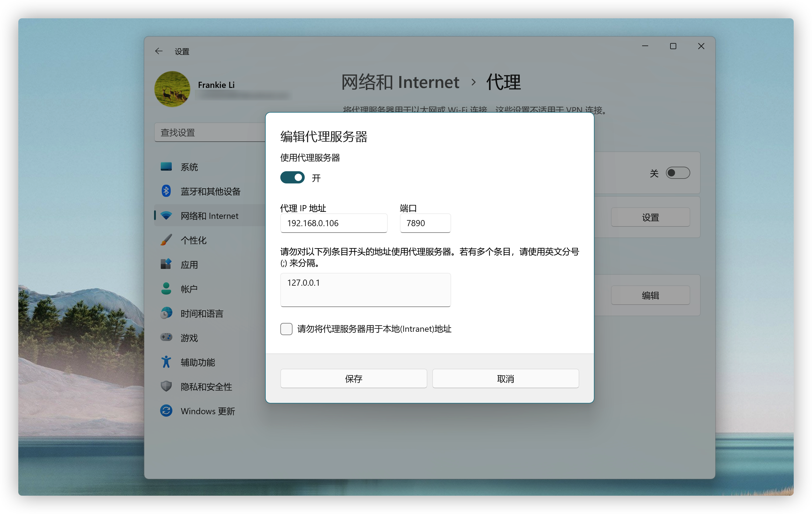This screenshot has height=514, width=812.
Task: Click the port field containing 7890
Action: (425, 223)
